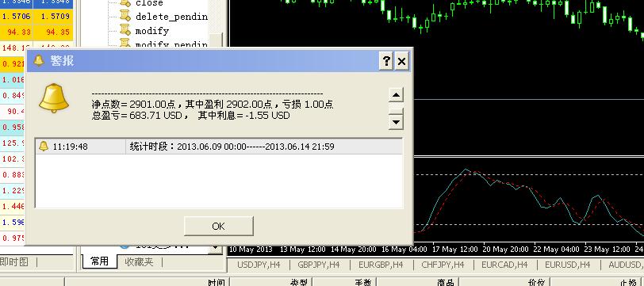Select the 'modify_pending' script in navigator
Viewport: 644px width, 286px height.
[171, 44]
